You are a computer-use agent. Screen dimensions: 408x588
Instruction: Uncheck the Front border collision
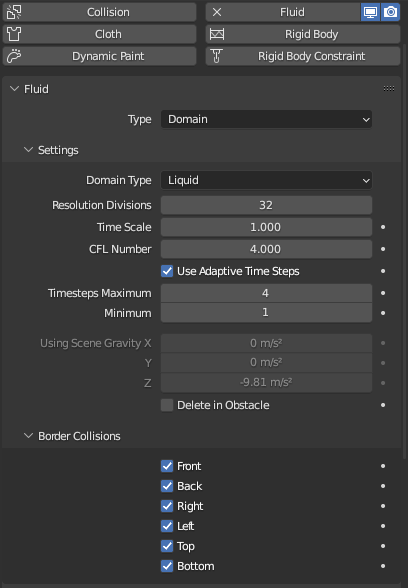[167, 466]
